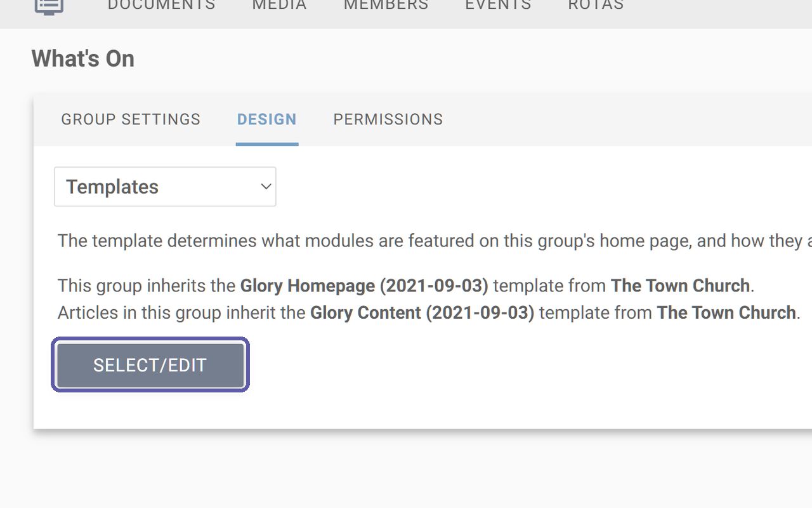Screen dimensions: 812x508
Task: Navigate to Rotas
Action: click(x=596, y=5)
